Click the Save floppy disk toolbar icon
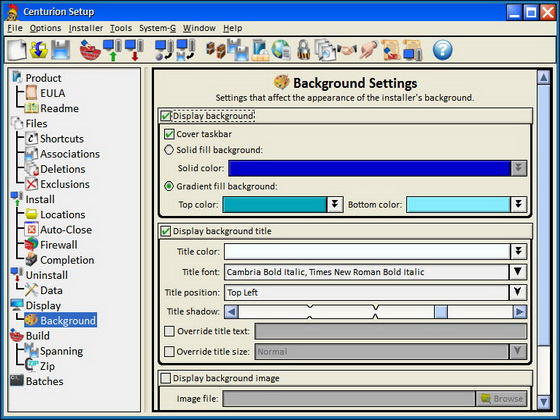Viewport: 560px width, 420px height. coord(60,50)
